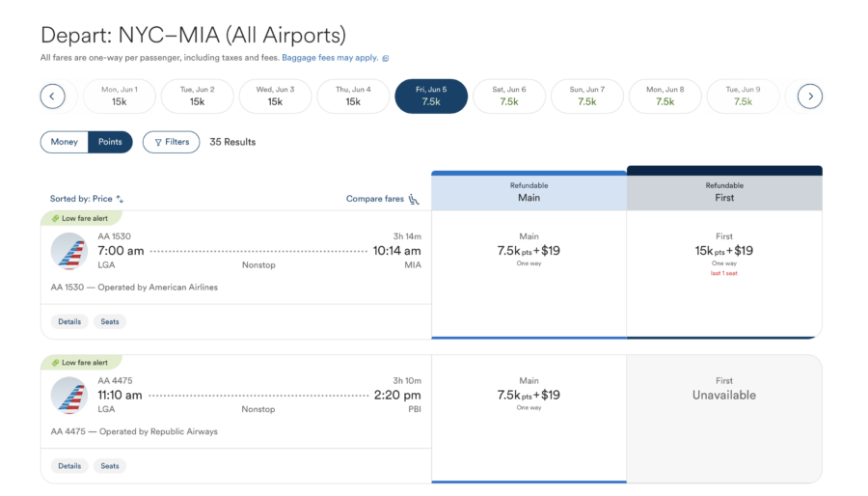Click the 2:20 pm arrival time
Screen dimensions: 868x496
tap(397, 396)
